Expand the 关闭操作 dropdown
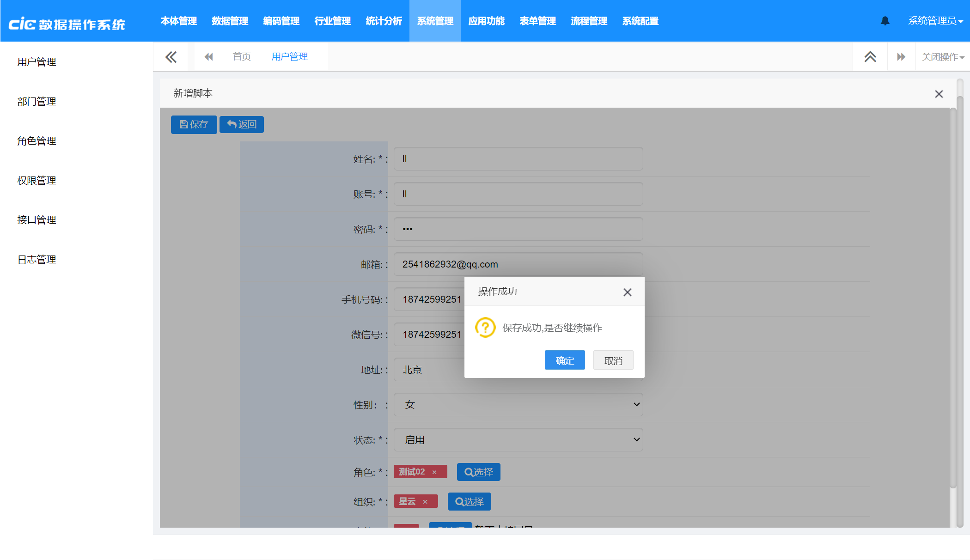The image size is (970, 560). coord(942,57)
